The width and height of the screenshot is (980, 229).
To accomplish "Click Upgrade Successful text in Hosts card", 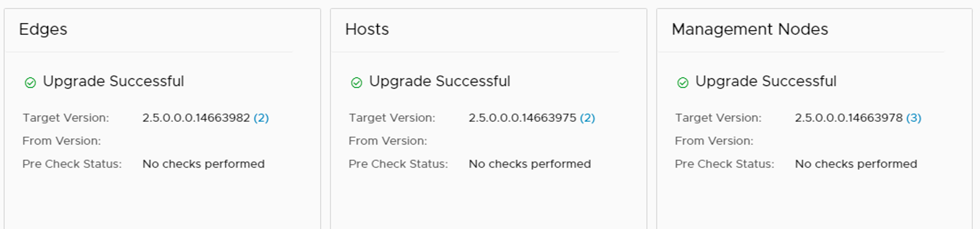I will [x=440, y=82].
